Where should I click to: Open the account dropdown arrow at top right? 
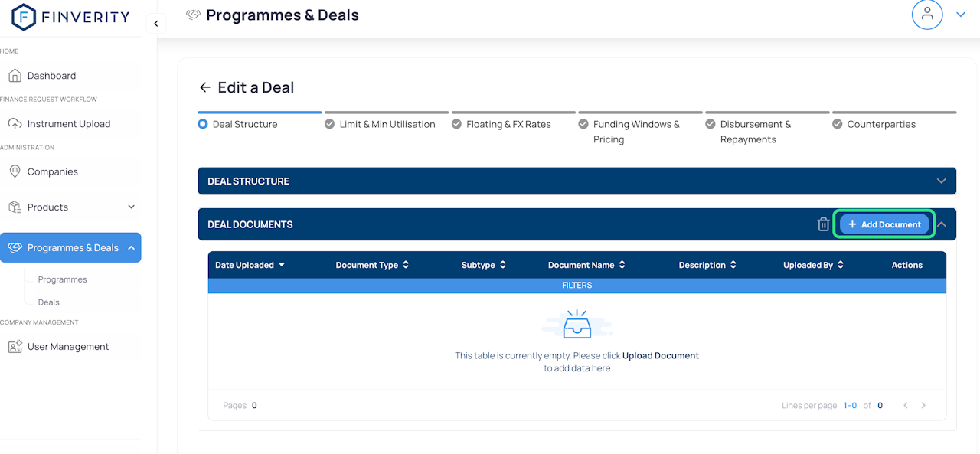click(x=961, y=15)
